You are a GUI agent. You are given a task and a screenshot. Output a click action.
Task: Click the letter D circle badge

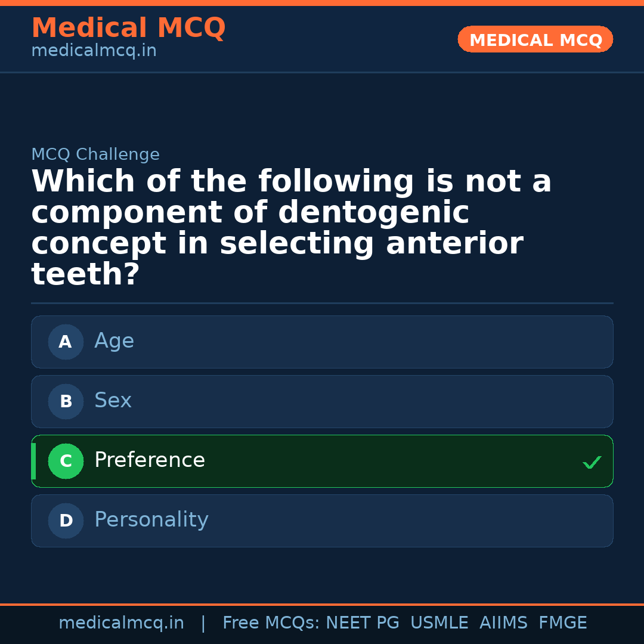[x=66, y=521]
